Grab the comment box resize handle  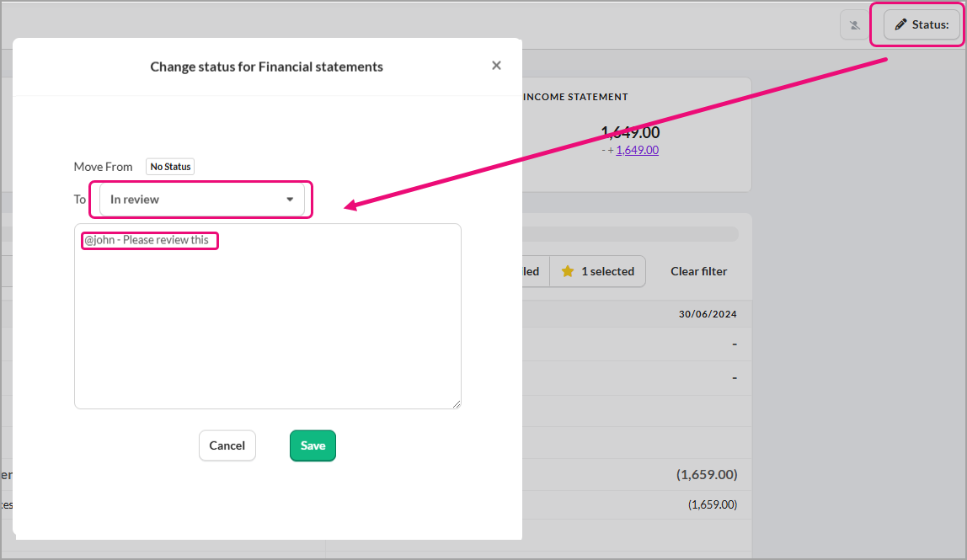pos(457,404)
